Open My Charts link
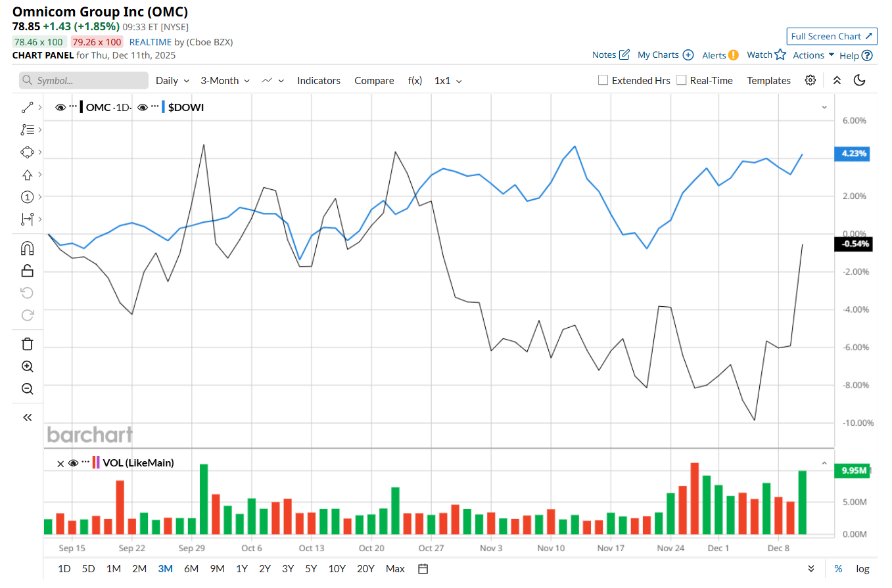The width and height of the screenshot is (892, 588). [665, 55]
